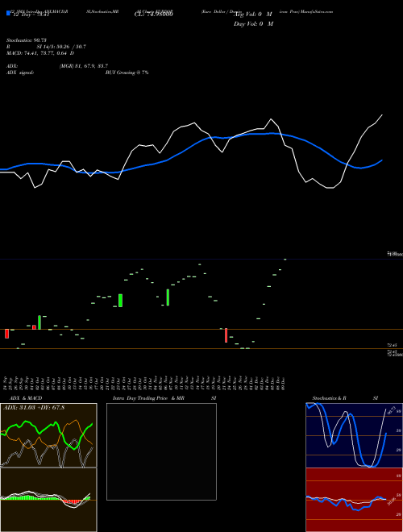
Task: Click the empty Intra Day Trading Price panel
Action: [x=161, y=451]
